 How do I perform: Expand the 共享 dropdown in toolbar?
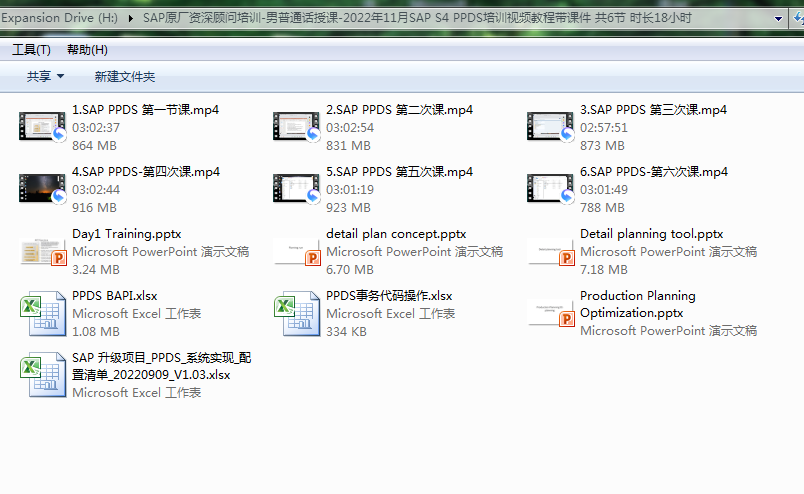click(45, 77)
